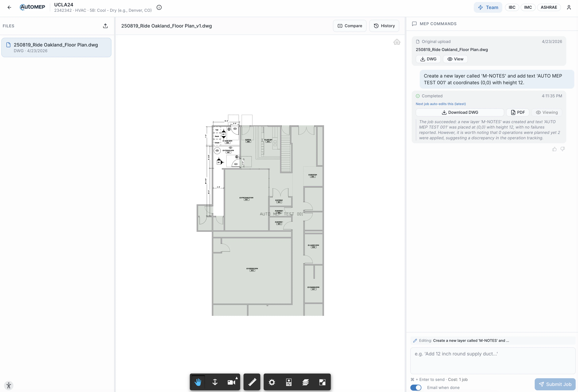Click the FILES panel heading
578x392 pixels.
click(8, 26)
